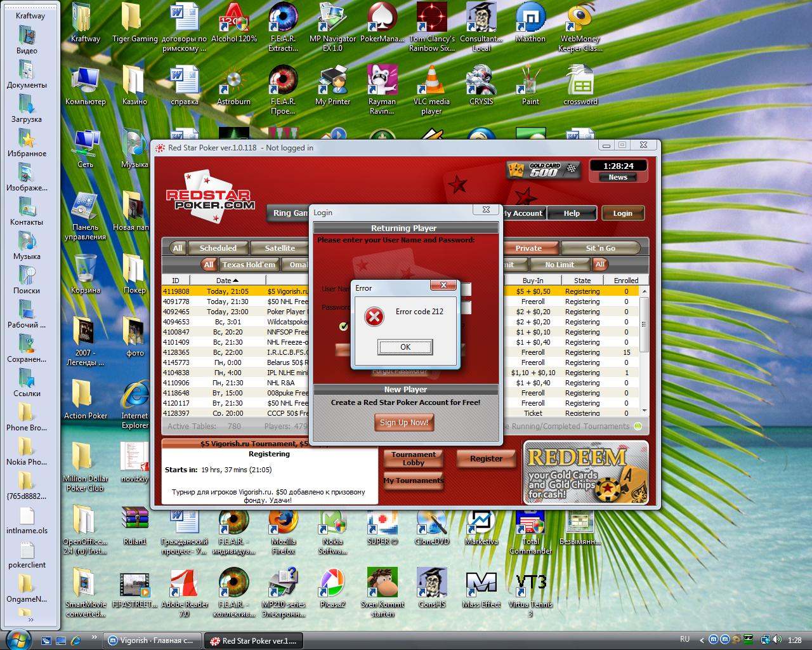Sort tournaments by the Date column
The width and height of the screenshot is (812, 650).
tap(227, 280)
